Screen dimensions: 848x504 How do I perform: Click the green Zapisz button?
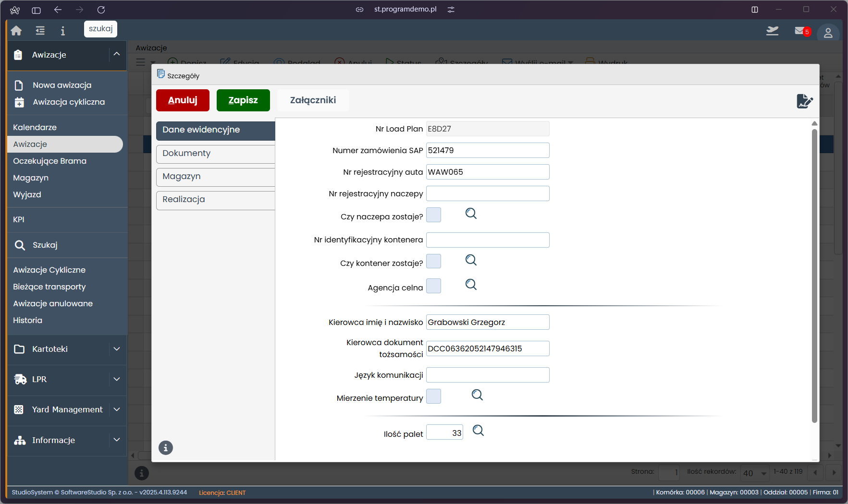tap(243, 100)
